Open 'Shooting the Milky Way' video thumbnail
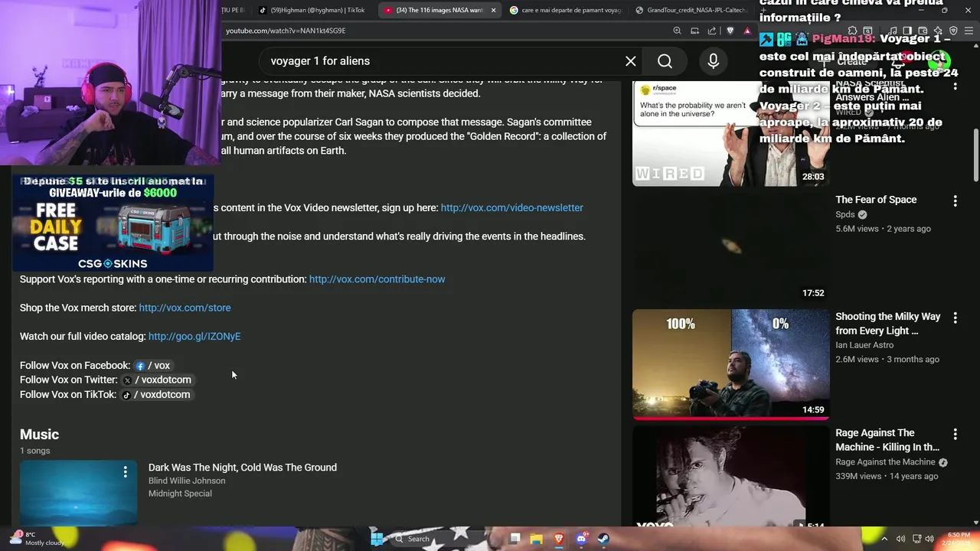Image resolution: width=980 pixels, height=551 pixels. click(x=730, y=364)
